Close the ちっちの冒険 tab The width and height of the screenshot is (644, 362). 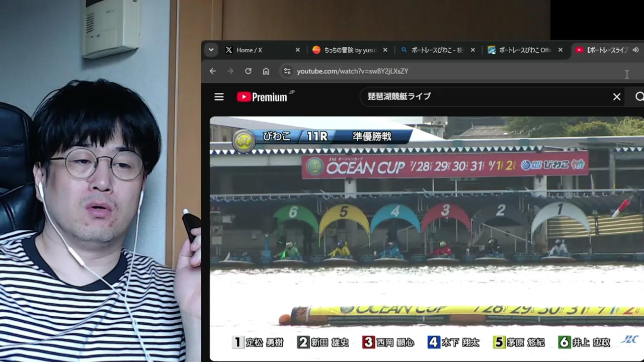pos(385,50)
